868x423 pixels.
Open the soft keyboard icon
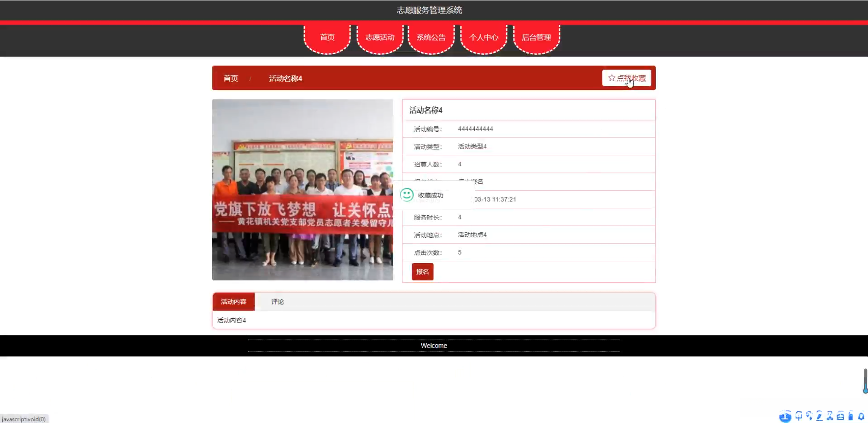pos(840,416)
